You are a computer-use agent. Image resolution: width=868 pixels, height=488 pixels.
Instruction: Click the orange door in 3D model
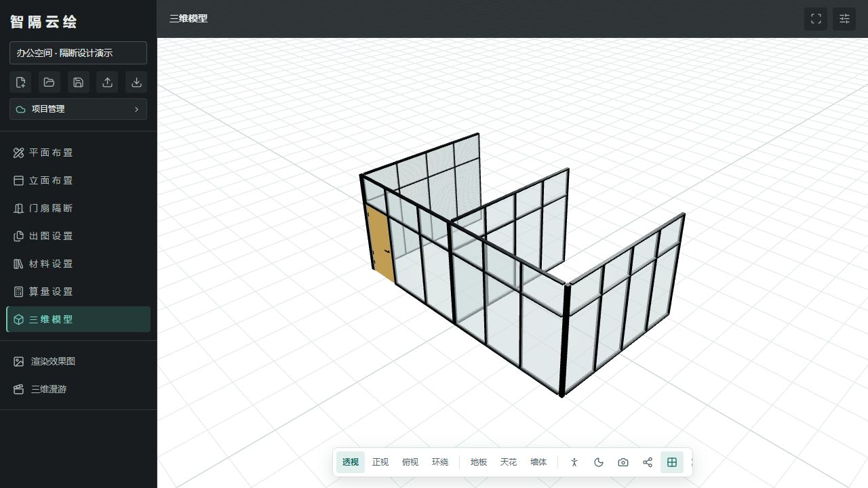382,244
